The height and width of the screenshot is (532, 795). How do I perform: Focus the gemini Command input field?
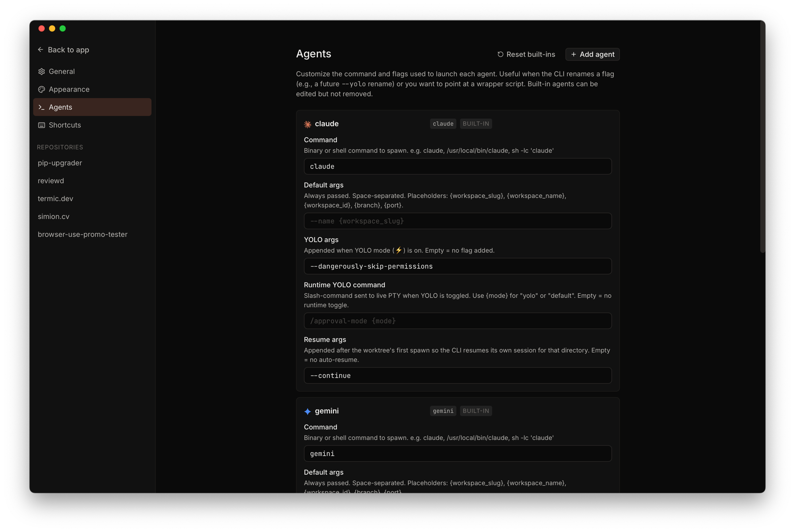click(458, 454)
